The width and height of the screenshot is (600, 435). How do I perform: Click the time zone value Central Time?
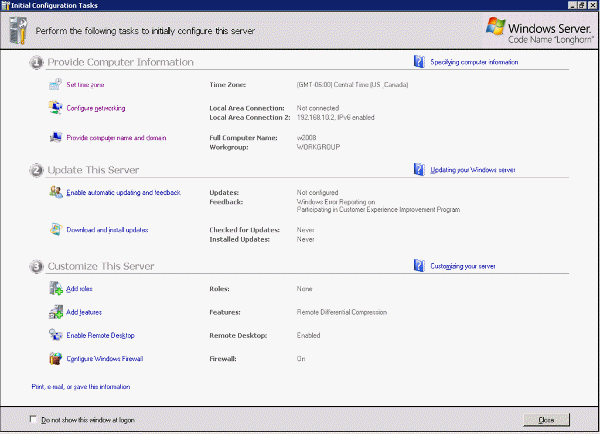pyautogui.click(x=352, y=85)
